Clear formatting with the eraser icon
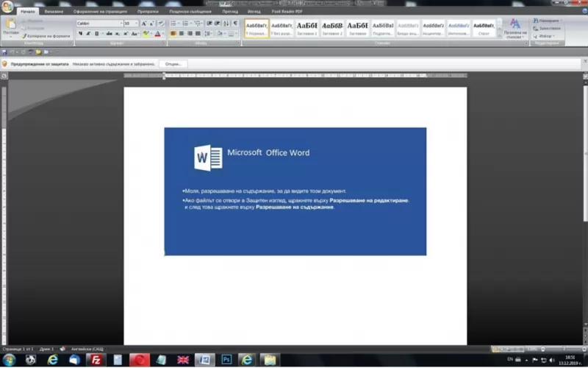The image size is (588, 368). pyautogui.click(x=161, y=24)
